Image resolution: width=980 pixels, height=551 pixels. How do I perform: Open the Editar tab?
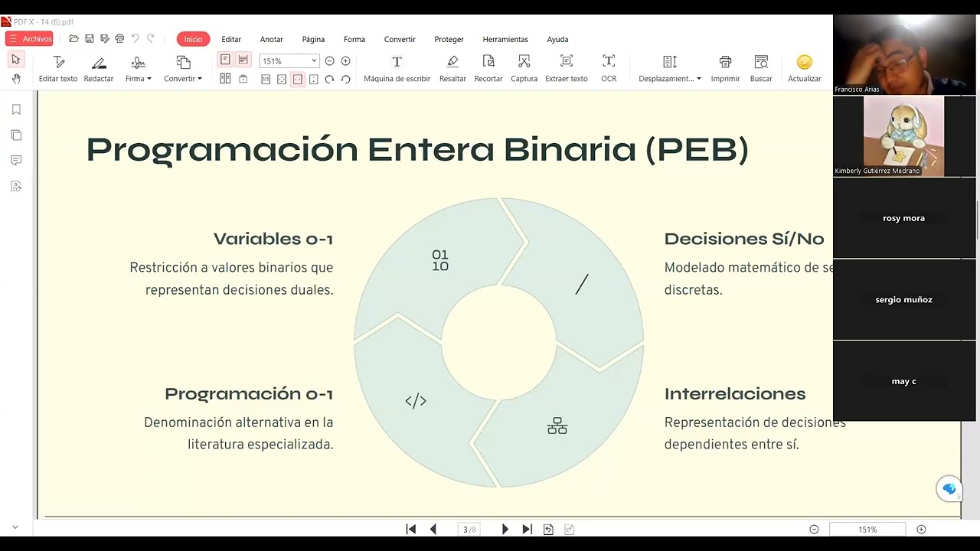point(231,39)
